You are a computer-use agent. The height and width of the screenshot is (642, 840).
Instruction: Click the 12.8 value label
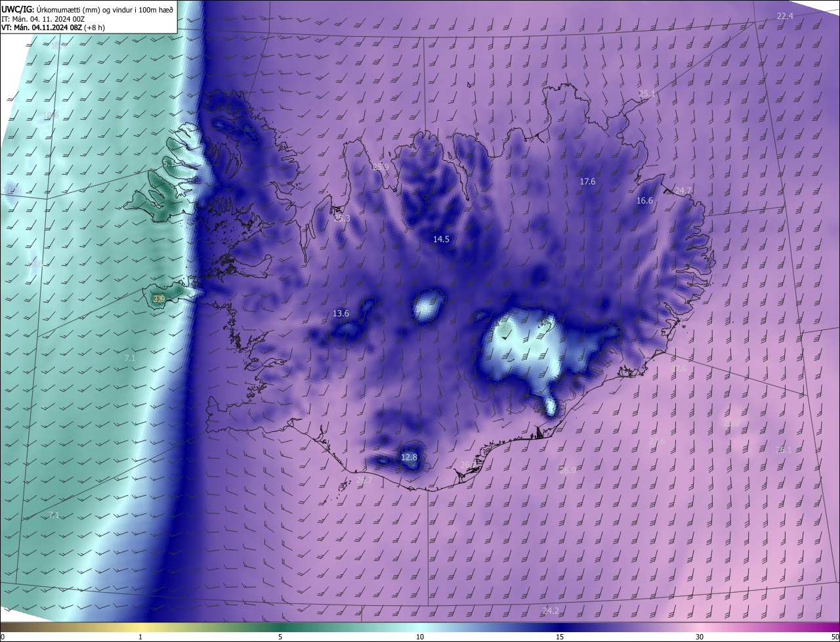[x=409, y=458]
